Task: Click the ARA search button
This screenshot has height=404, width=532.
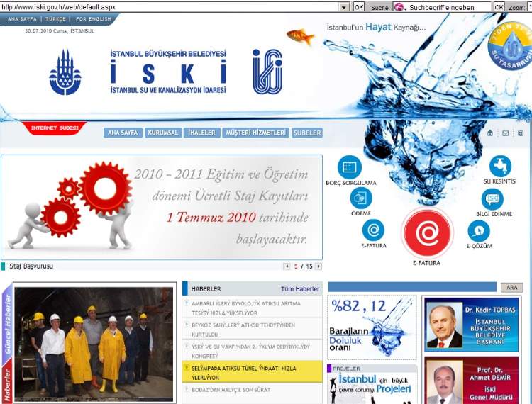Action: point(511,287)
